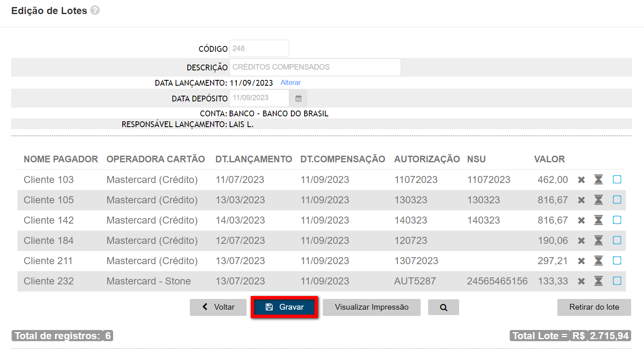
Task: Remove Cliente 211 row with X icon
Action: click(x=581, y=261)
